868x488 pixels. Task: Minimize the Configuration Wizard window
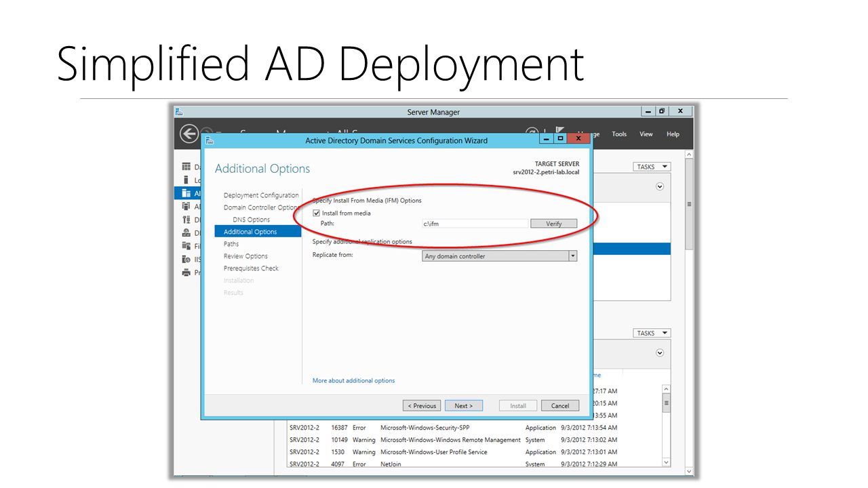point(546,138)
